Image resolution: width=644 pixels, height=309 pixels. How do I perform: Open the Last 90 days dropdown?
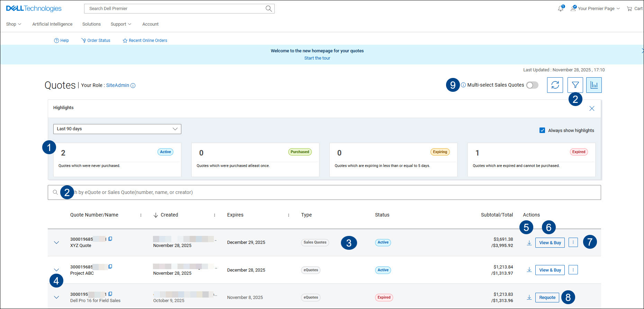117,129
